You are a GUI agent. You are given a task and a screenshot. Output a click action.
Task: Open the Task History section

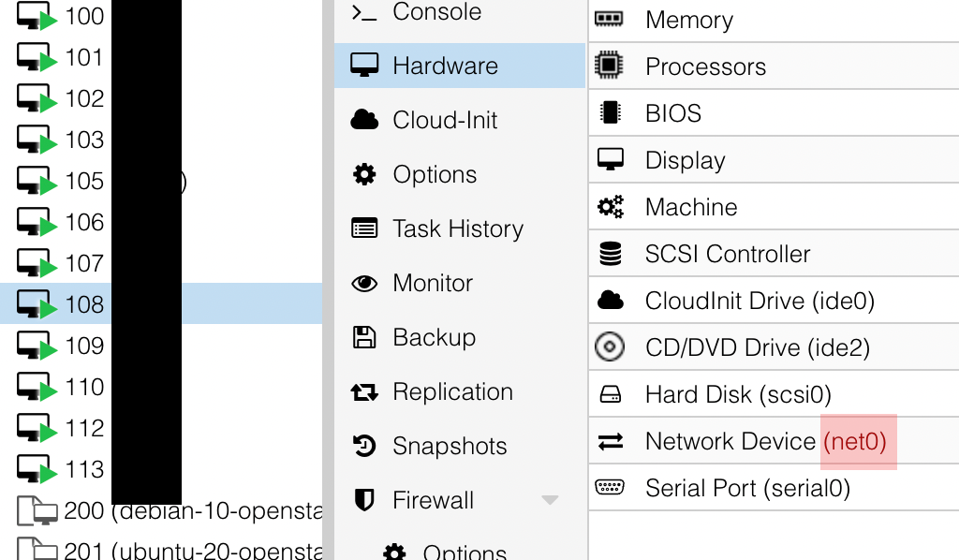pos(457,228)
